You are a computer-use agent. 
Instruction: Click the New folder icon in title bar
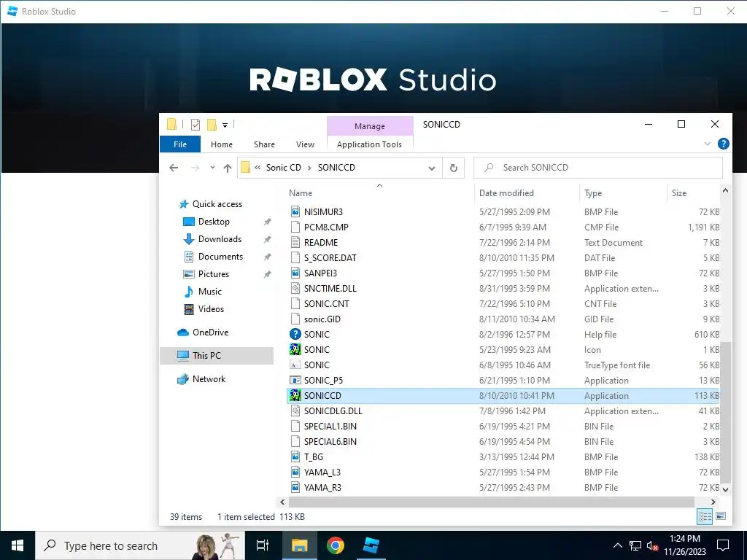pos(212,125)
